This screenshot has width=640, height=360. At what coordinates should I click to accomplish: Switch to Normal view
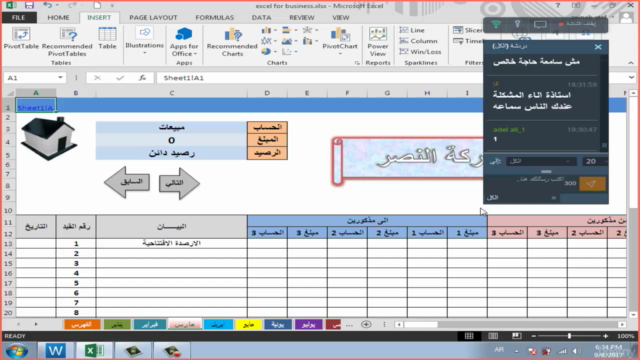coord(469,336)
